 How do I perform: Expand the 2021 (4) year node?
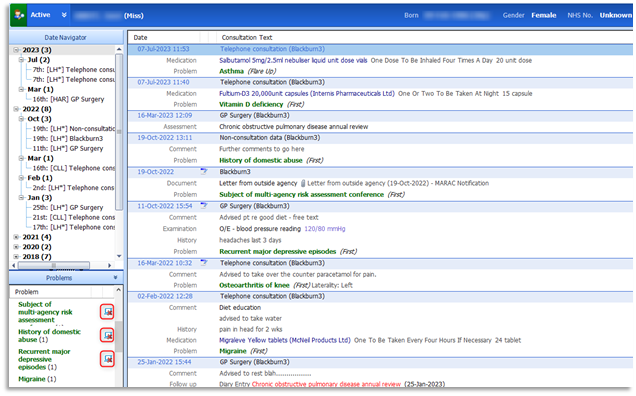click(16, 237)
